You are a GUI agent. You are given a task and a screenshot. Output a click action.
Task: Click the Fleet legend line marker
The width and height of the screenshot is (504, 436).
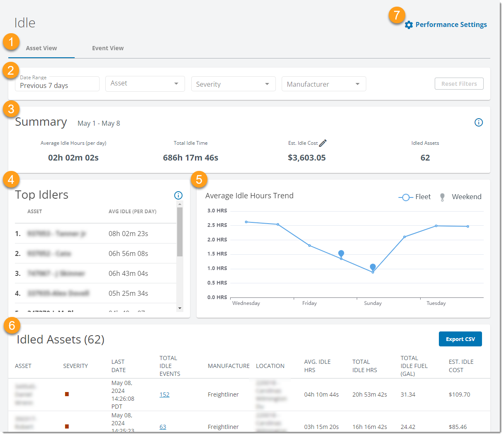405,197
